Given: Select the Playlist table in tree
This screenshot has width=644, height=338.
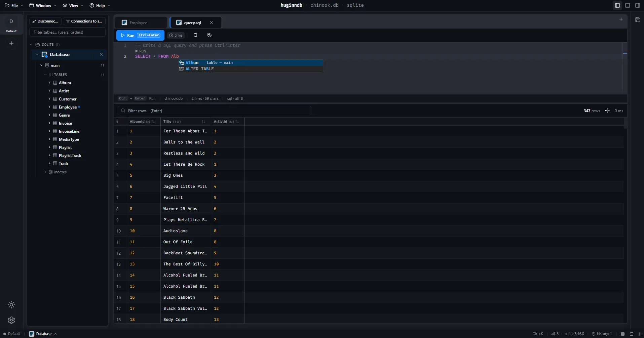Looking at the screenshot, I should click(65, 147).
